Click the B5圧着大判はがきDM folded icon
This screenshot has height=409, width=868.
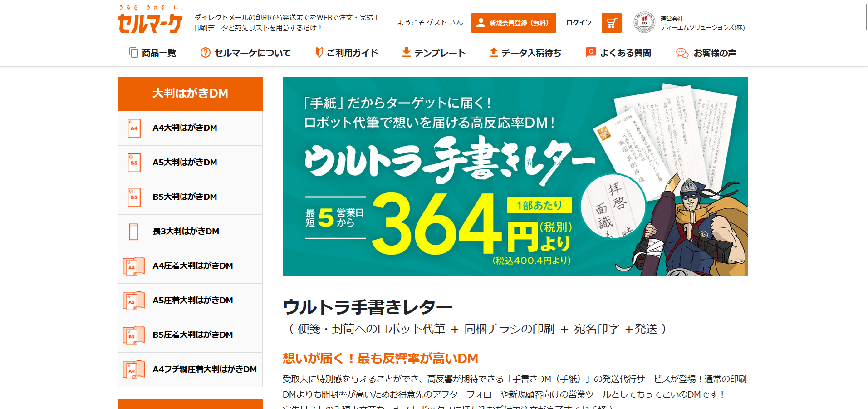(133, 335)
